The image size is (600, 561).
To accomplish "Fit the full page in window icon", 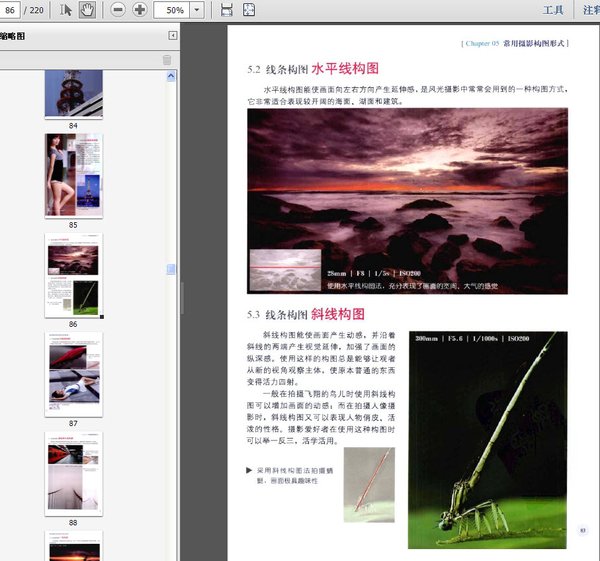I will [249, 10].
